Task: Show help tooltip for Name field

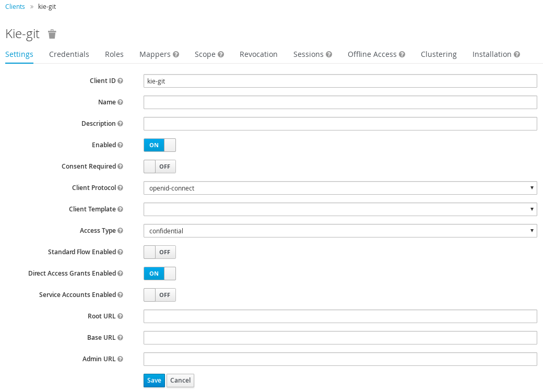Action: pyautogui.click(x=120, y=102)
